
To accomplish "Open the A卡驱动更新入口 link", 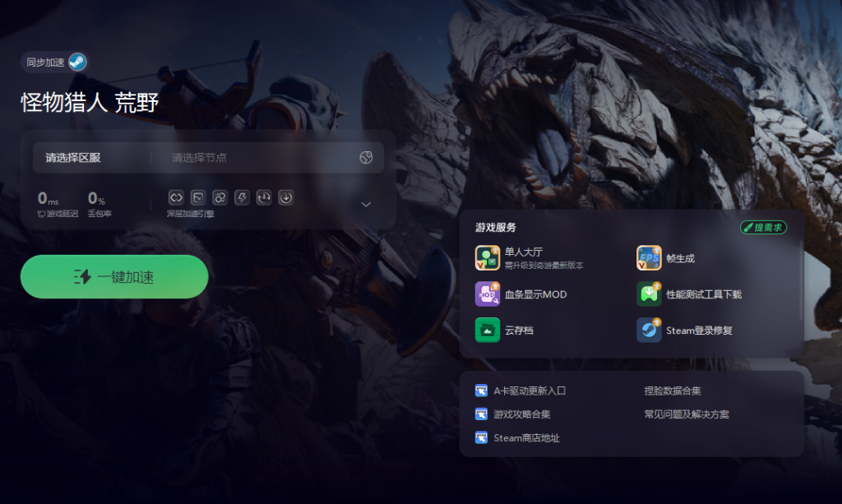I will point(530,391).
